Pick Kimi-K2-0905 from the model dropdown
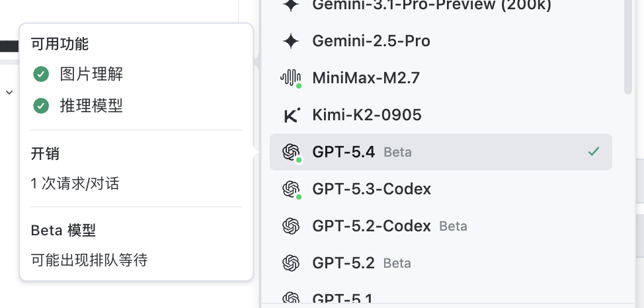The width and height of the screenshot is (644, 308). coord(367,116)
